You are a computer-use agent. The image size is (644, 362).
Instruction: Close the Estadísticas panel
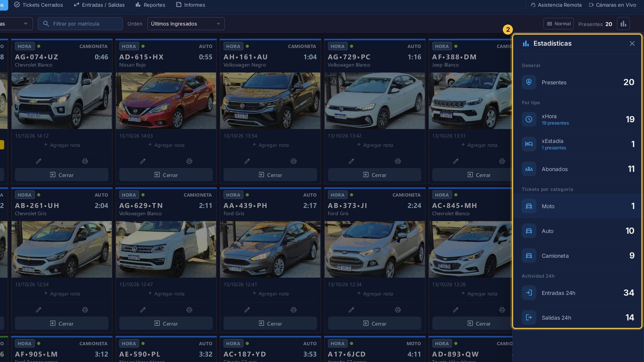[632, 43]
